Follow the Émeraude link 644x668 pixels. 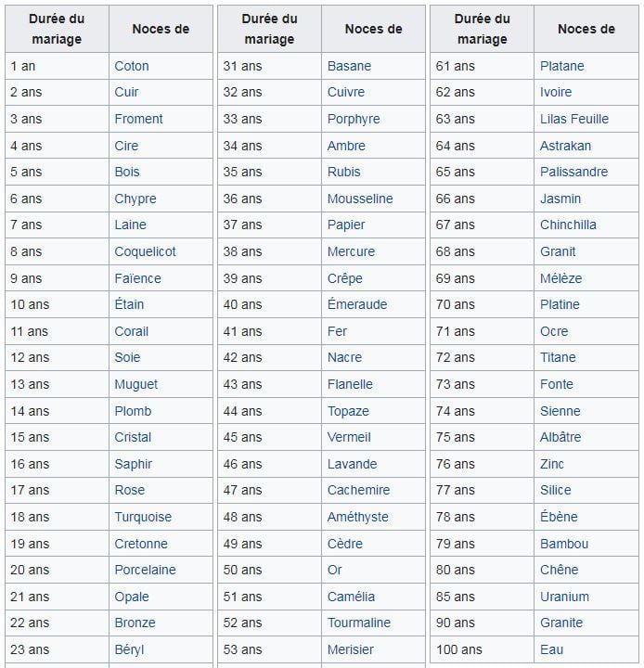pos(357,304)
